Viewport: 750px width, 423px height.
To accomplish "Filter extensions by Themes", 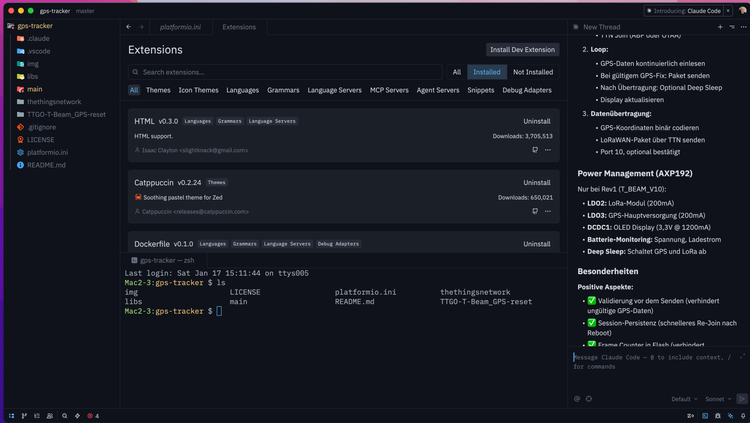I will click(158, 90).
